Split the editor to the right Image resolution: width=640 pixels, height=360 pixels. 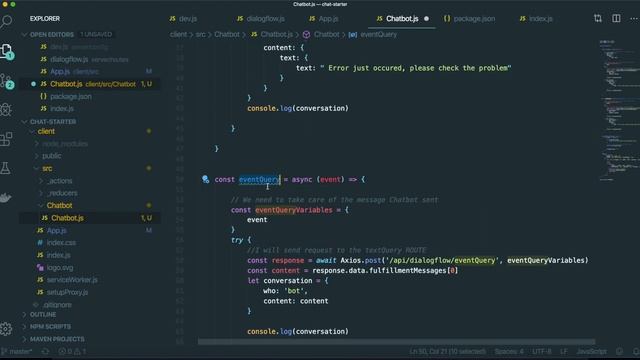click(x=616, y=18)
